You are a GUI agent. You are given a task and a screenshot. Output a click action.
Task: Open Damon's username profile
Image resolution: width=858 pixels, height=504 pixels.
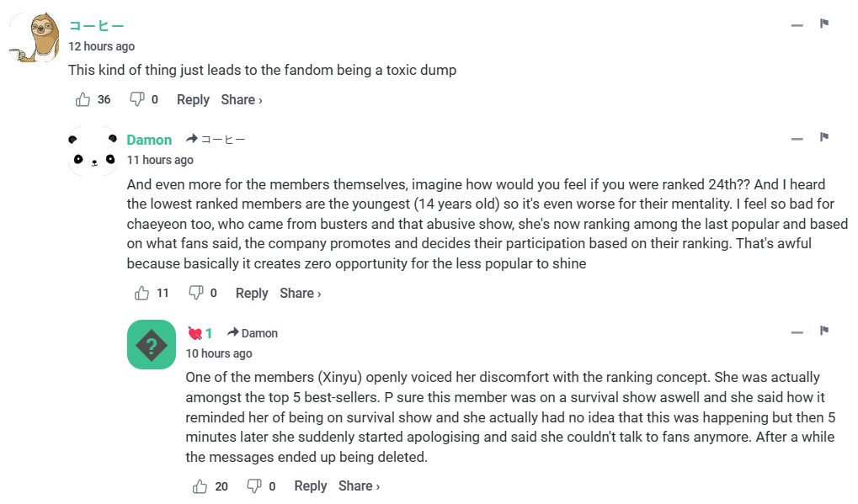(x=149, y=140)
